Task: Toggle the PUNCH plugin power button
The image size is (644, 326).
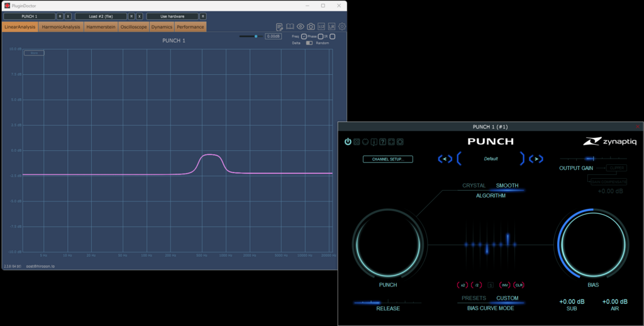Action: coord(348,142)
